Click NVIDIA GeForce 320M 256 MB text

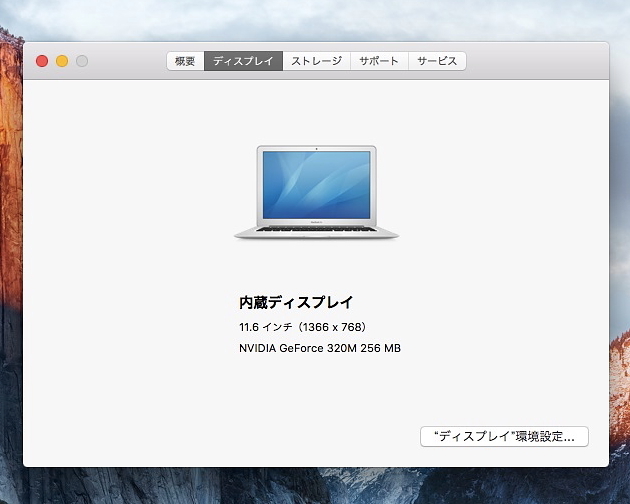coord(320,348)
